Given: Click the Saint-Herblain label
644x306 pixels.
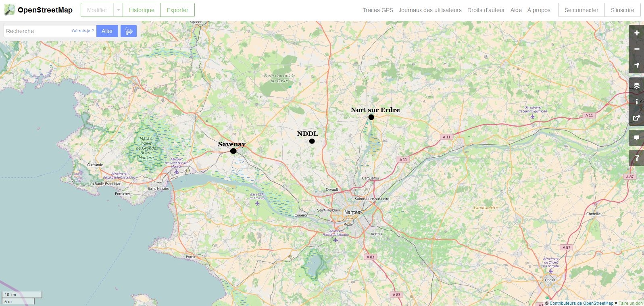Looking at the screenshot, I should point(328,210).
